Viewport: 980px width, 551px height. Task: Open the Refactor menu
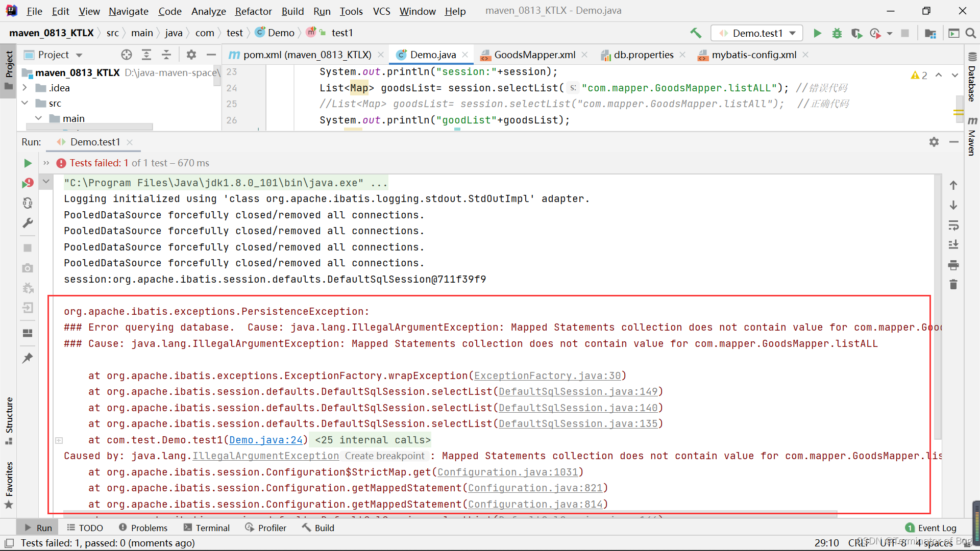coord(253,11)
